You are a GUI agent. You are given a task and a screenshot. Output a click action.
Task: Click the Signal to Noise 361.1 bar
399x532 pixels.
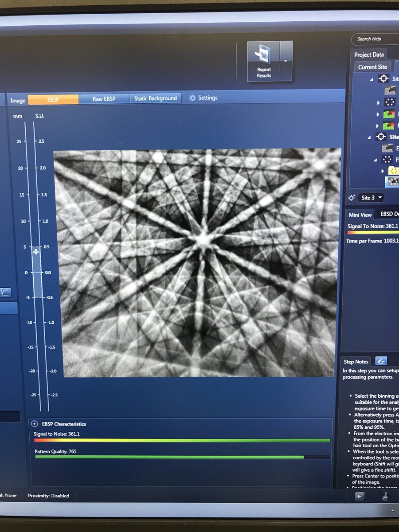(182, 440)
